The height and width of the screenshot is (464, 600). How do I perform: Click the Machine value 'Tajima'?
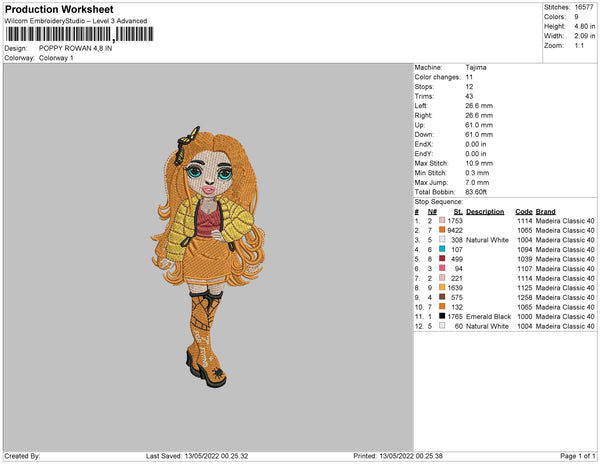coord(476,67)
